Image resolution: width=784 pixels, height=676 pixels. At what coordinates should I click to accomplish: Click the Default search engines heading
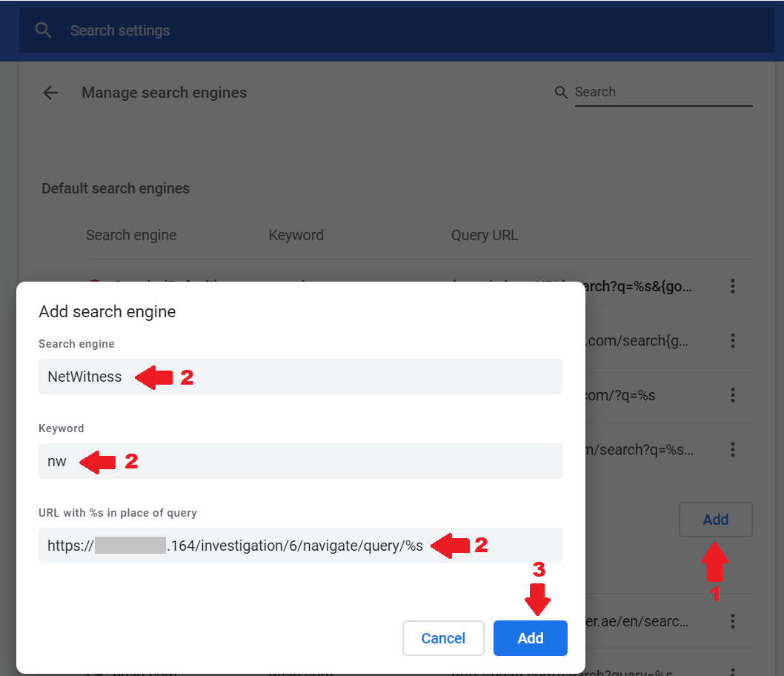tap(116, 188)
